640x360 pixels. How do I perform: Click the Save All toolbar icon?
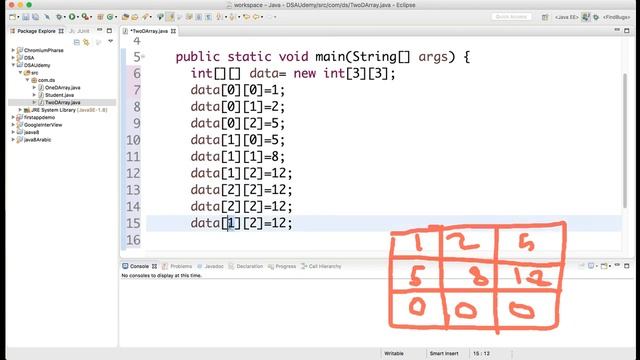[36, 17]
